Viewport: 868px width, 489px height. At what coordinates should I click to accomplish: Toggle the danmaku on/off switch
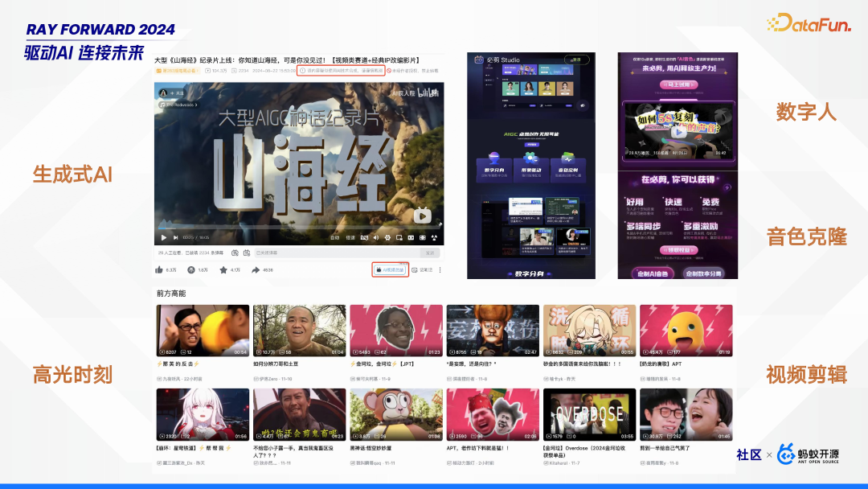(x=365, y=237)
